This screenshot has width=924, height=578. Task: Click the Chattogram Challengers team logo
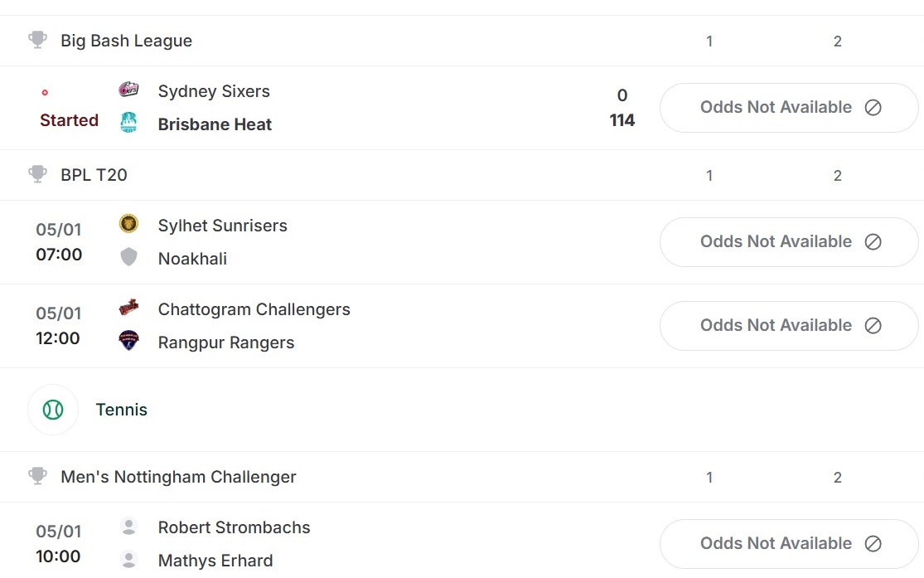(128, 307)
